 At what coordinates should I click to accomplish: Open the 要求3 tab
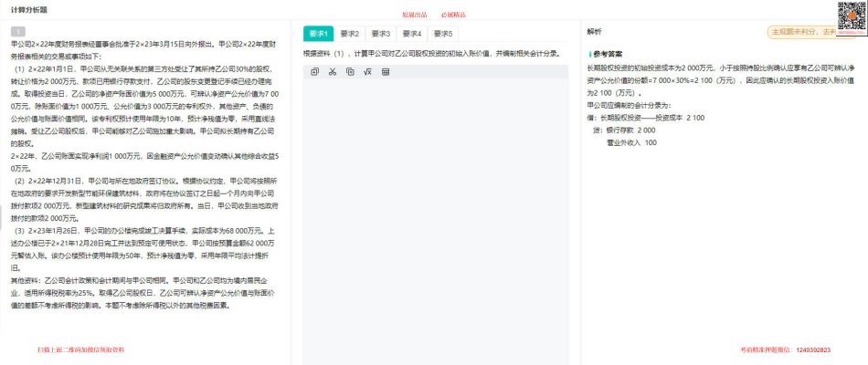pos(380,34)
